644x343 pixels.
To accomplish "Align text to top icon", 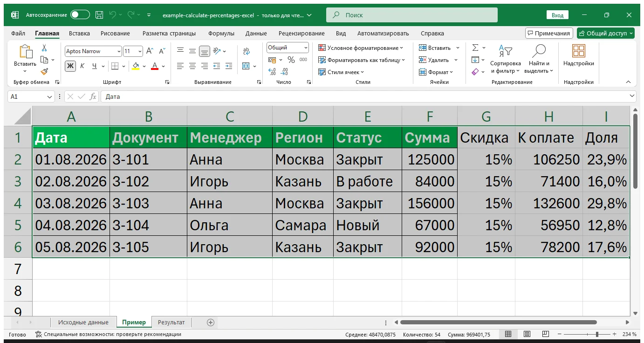I will pos(180,51).
